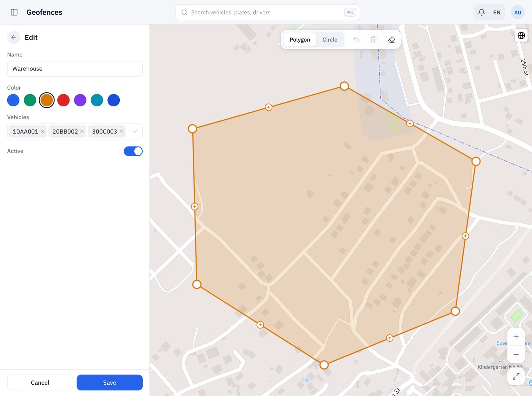Focus the search vehicles, plates, drivers box
This screenshot has width=532, height=396.
pyautogui.click(x=268, y=12)
